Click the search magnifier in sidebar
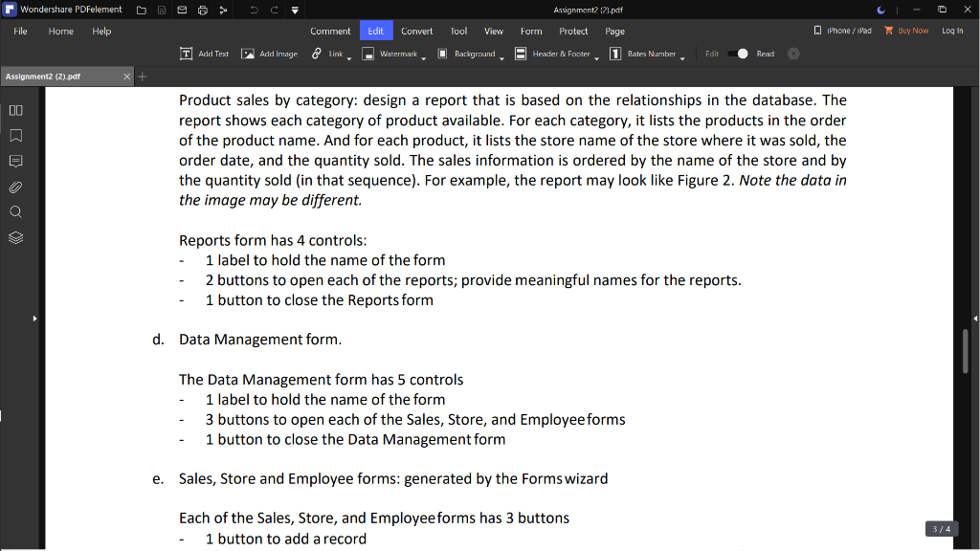The image size is (980, 551). click(x=15, y=211)
